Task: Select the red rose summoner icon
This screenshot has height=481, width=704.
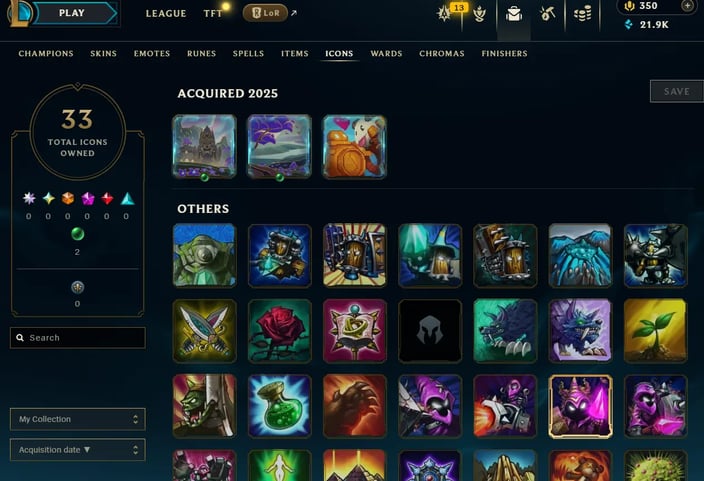Action: pyautogui.click(x=279, y=331)
